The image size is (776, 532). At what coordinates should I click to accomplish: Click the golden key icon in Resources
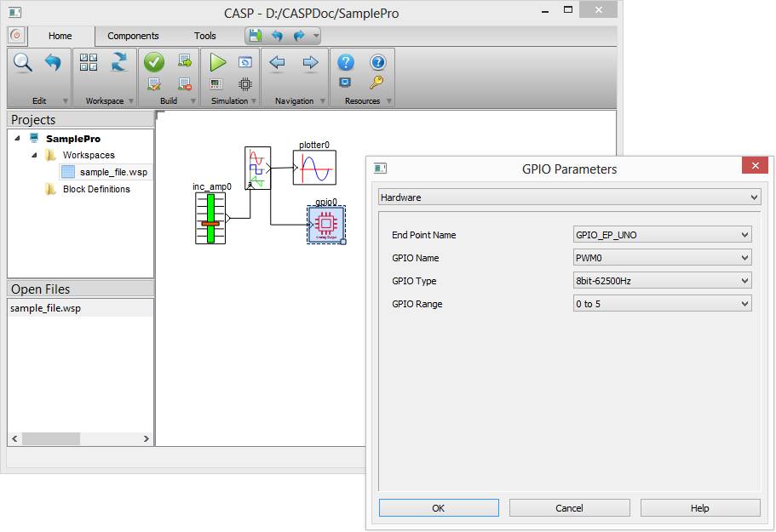377,83
